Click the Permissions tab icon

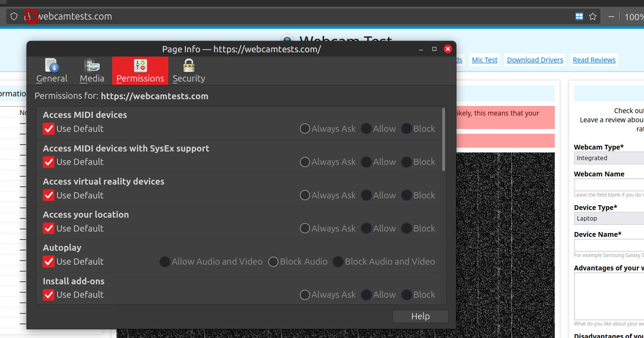(140, 66)
